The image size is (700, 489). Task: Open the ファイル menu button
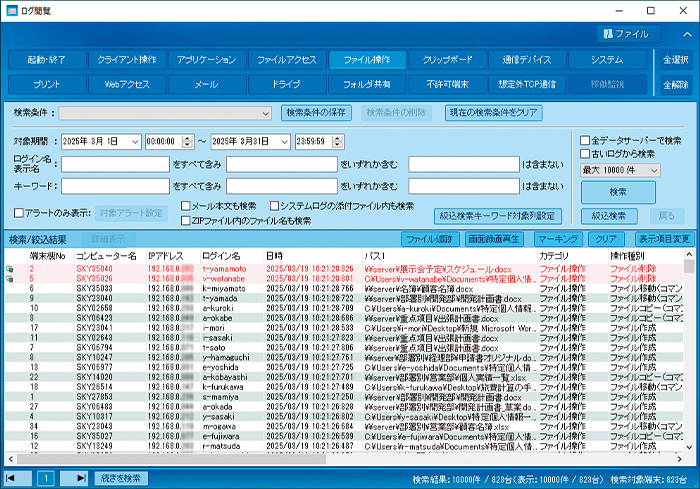point(629,34)
